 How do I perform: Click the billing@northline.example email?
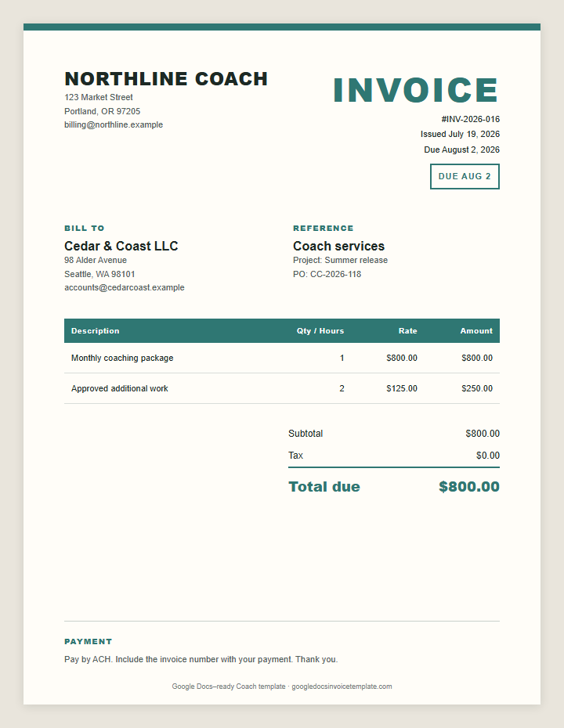click(114, 124)
